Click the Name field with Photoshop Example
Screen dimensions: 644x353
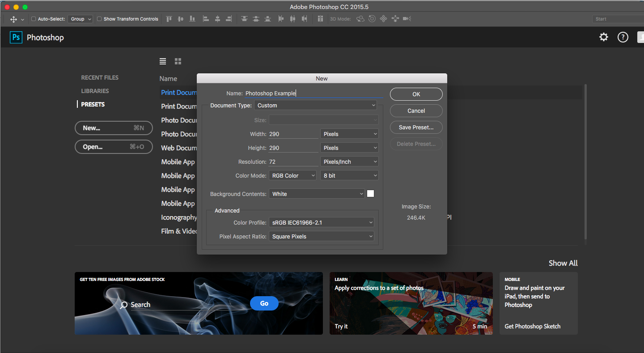coord(314,93)
